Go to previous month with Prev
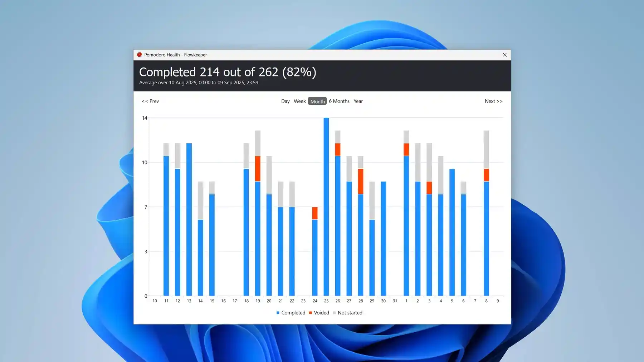The width and height of the screenshot is (644, 362). click(x=150, y=101)
